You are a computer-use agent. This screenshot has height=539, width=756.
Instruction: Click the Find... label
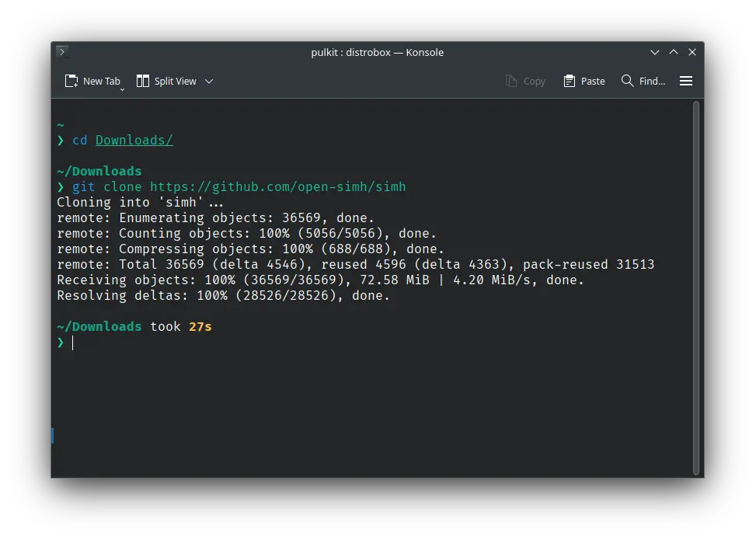coord(653,82)
